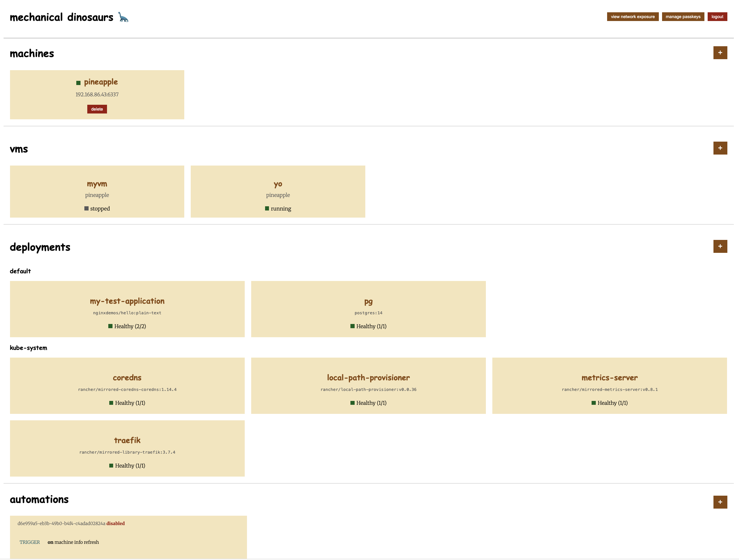Click the dinosaur logo icon
This screenshot has height=560, width=739.
[x=123, y=17]
